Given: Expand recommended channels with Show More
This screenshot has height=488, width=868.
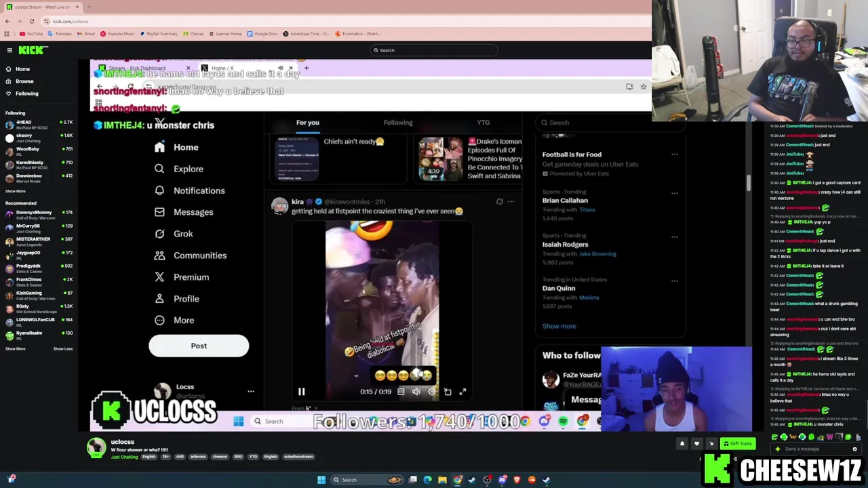Looking at the screenshot, I should [x=15, y=348].
